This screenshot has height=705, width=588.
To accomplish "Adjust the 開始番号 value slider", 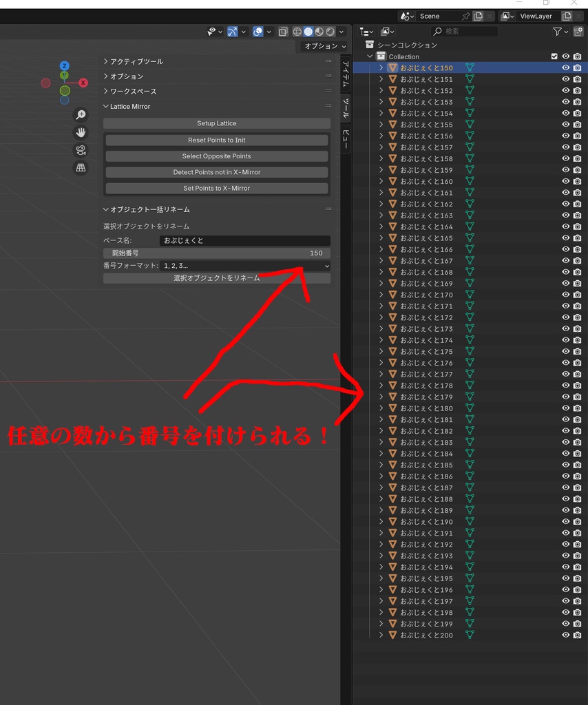I will [x=217, y=253].
